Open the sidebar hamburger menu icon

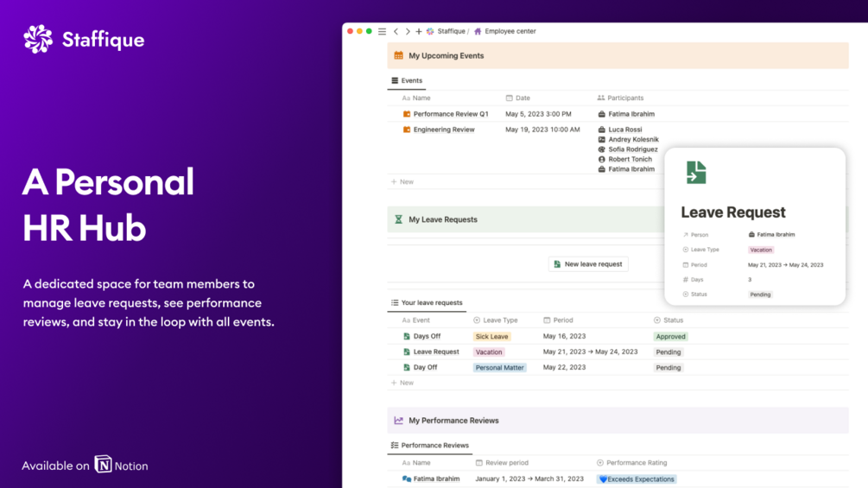click(x=382, y=32)
